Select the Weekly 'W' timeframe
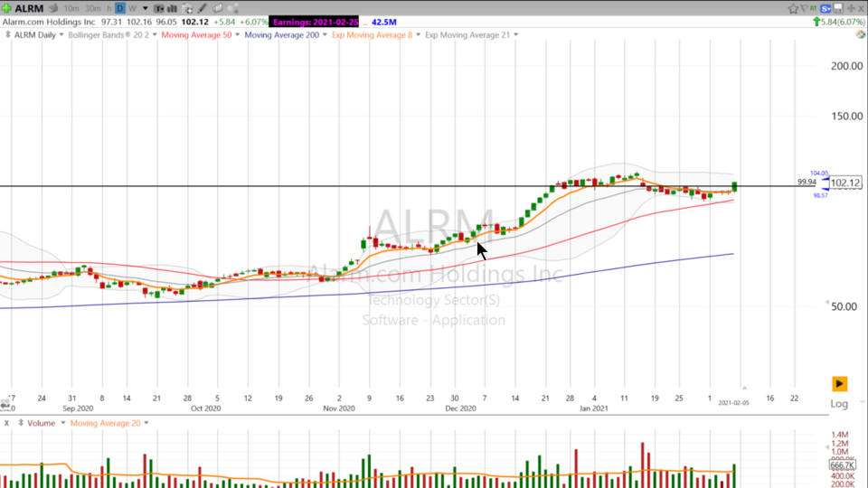The height and width of the screenshot is (488, 868). click(132, 8)
